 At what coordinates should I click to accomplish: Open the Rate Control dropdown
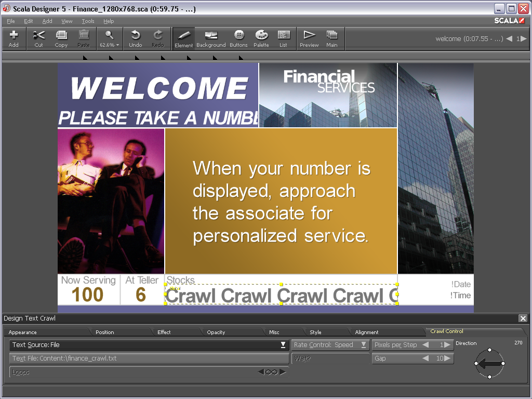364,345
